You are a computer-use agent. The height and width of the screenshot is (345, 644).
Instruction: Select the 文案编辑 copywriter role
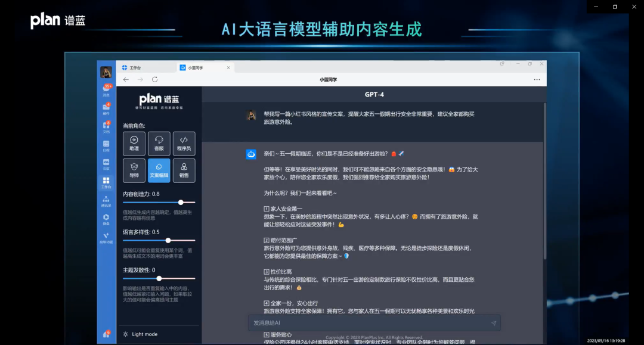pos(159,170)
